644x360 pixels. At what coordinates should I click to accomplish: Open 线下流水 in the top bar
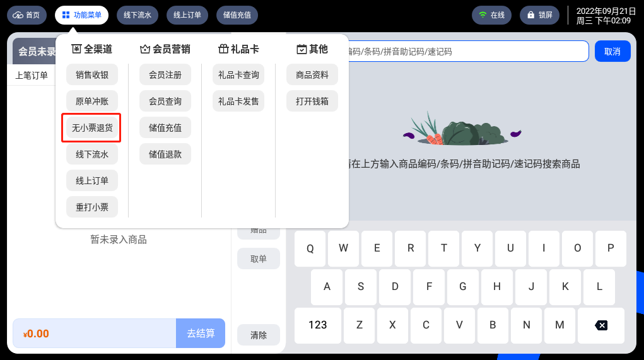point(137,15)
